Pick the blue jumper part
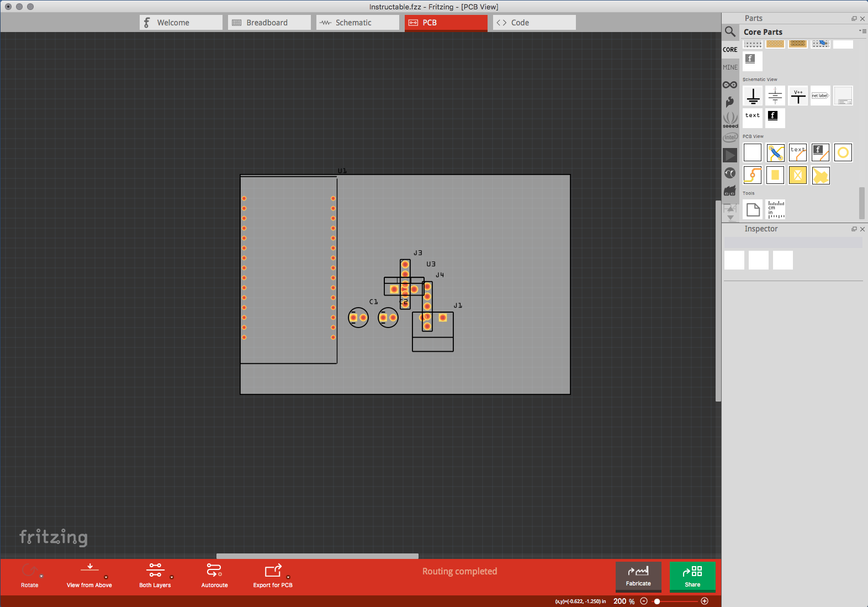This screenshot has width=868, height=607. point(775,152)
